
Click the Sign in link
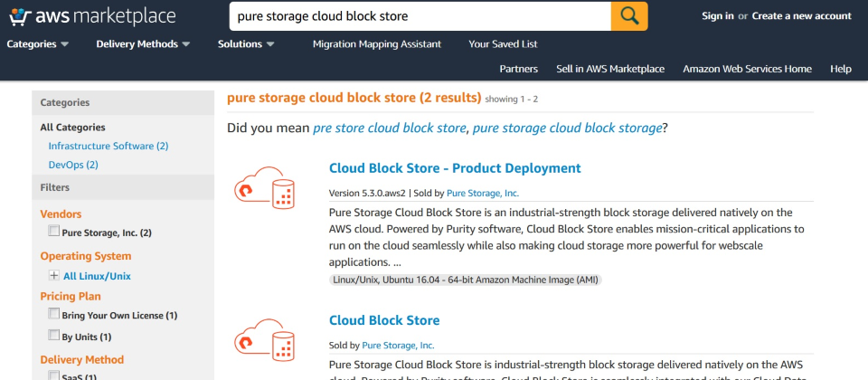(x=717, y=15)
